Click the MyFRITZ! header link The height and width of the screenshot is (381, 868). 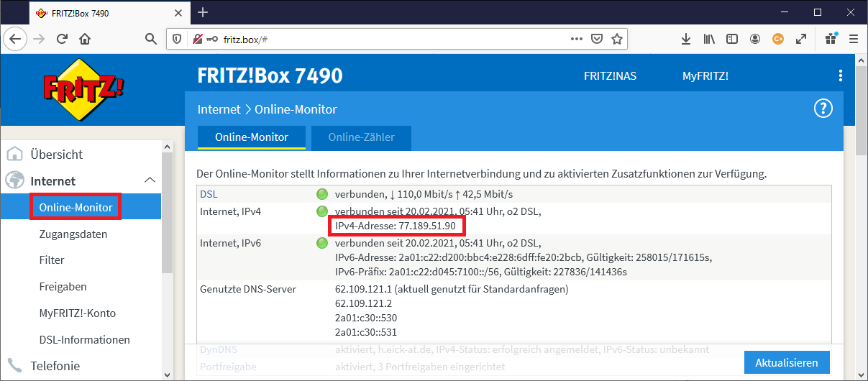705,75
